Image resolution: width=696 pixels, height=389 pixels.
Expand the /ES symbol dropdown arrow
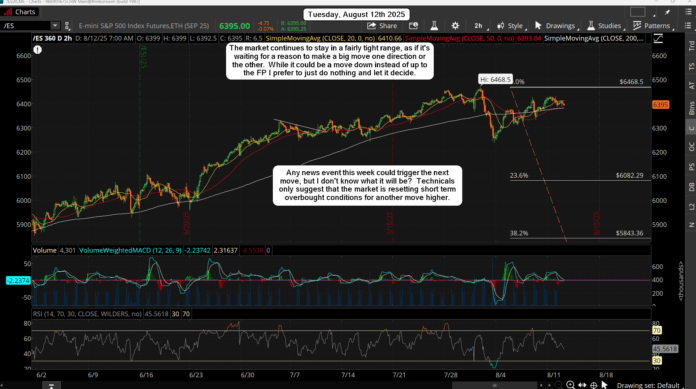point(55,26)
